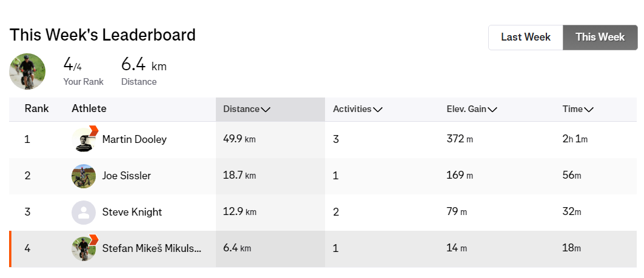This screenshot has width=644, height=278.
Task: Open Joe Sissler athlete name link
Action: point(126,176)
